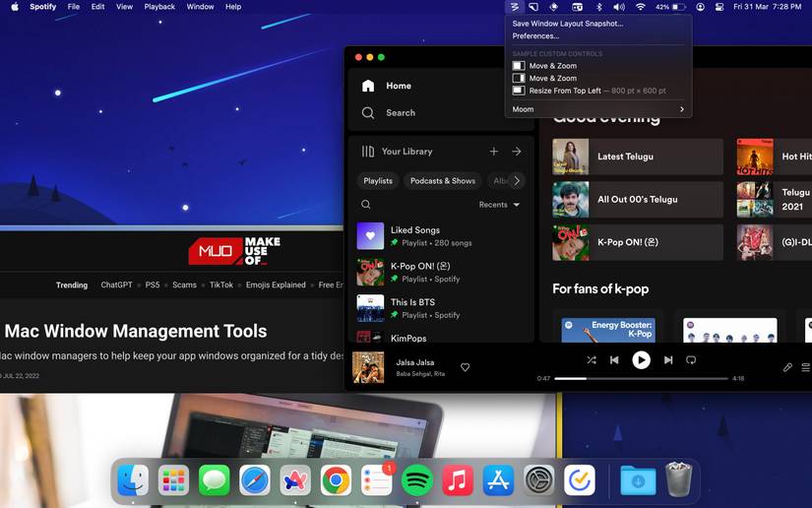
Task: Toggle repeat mode
Action: point(691,360)
